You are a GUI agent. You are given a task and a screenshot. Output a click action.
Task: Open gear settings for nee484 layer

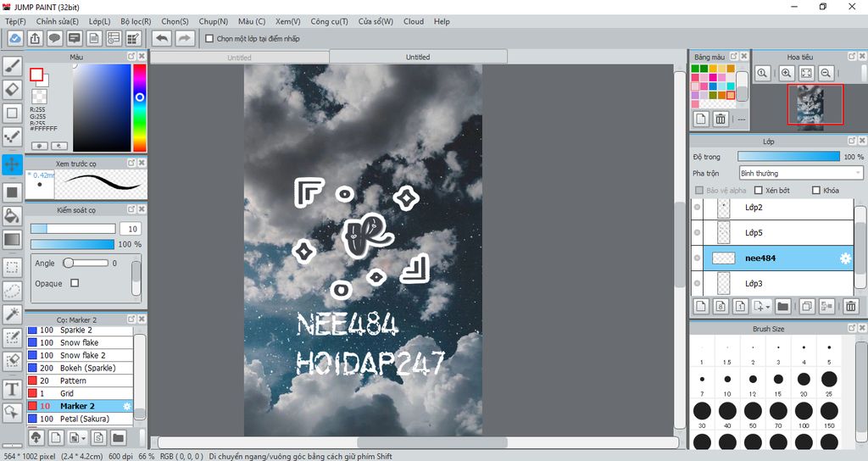[845, 258]
